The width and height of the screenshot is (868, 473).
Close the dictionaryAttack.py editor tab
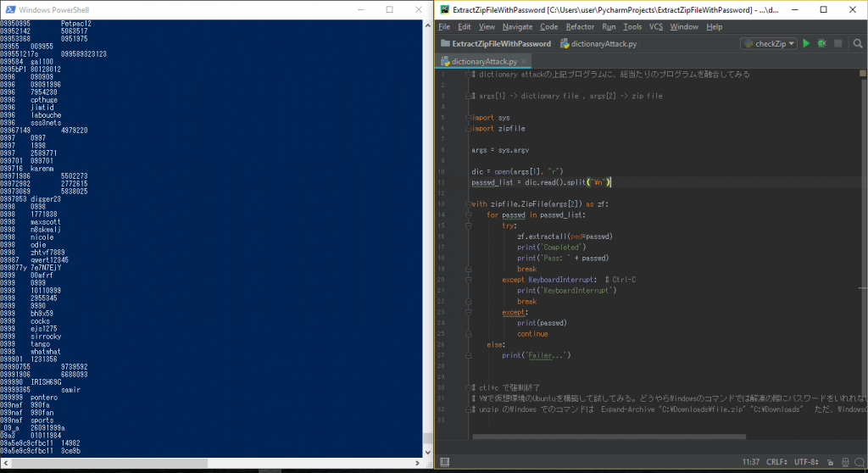[525, 62]
